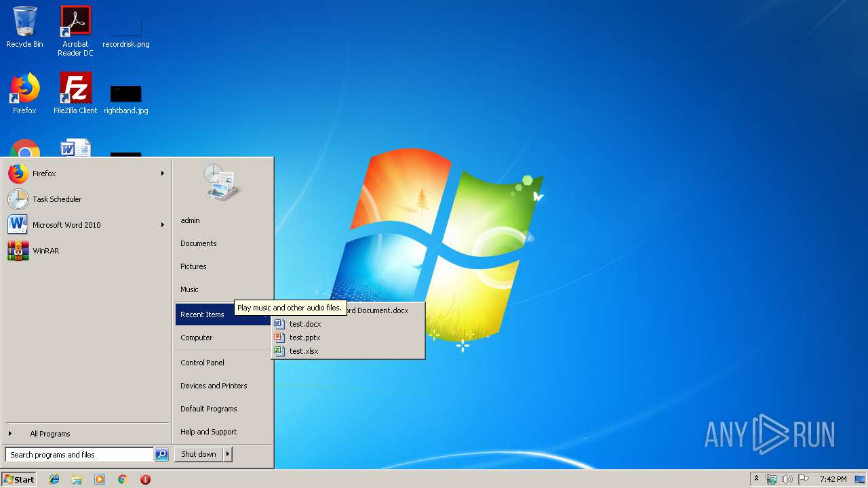Open Windows Media Player from taskbar
This screenshot has width=868, height=488.
click(x=100, y=479)
